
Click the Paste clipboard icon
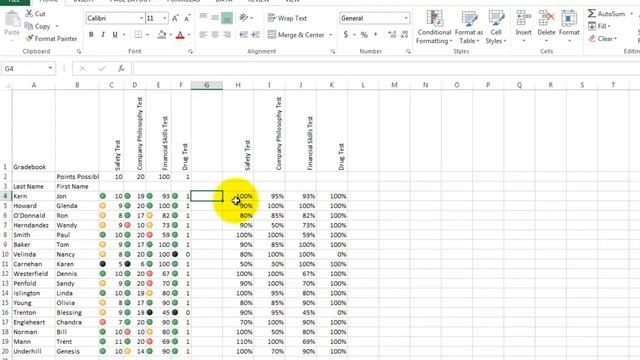click(x=12, y=19)
